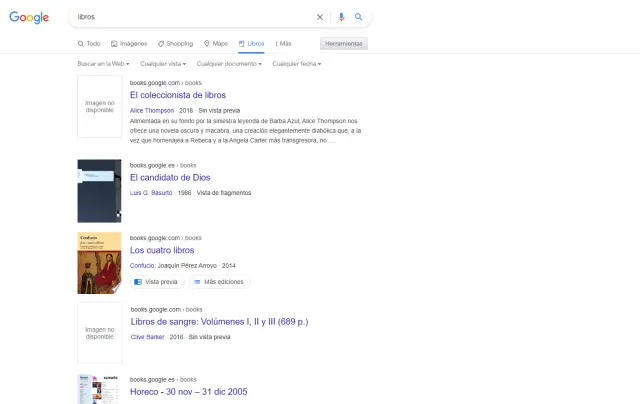640x404 pixels.
Task: Select the Todo results tab
Action: (x=89, y=44)
